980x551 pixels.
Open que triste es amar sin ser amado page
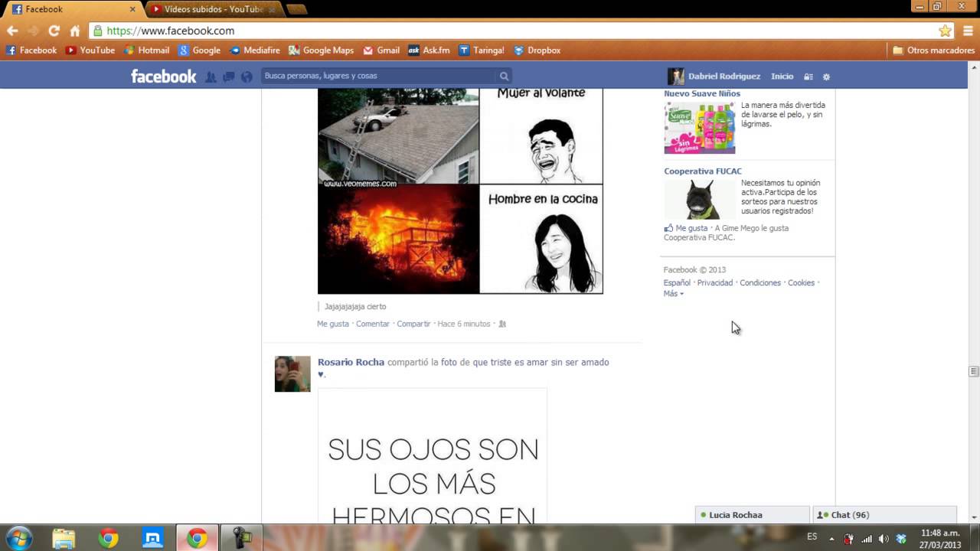541,362
